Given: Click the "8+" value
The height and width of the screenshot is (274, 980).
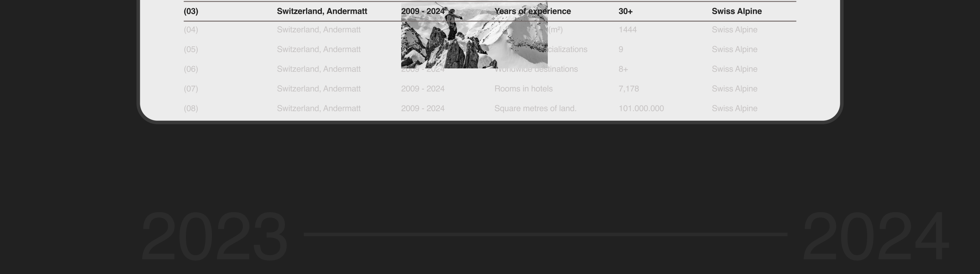Looking at the screenshot, I should tap(623, 69).
